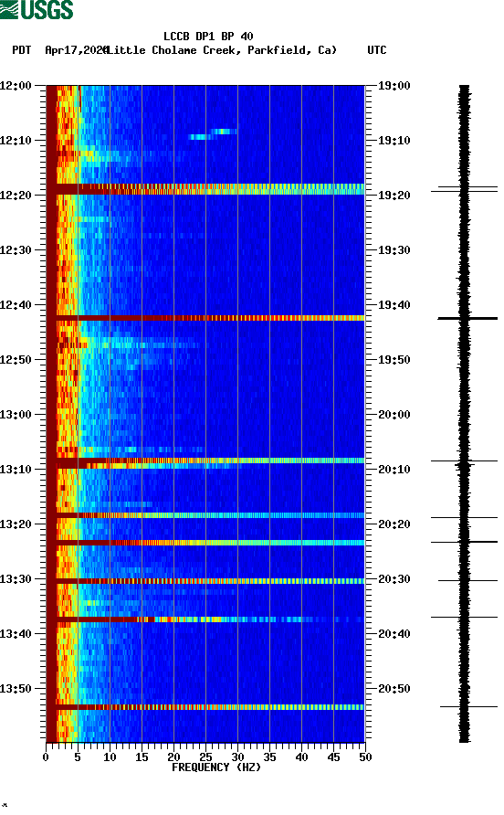Click the small cyan spot near 27 Hz
Screen dimensions: 504x815
pos(224,132)
